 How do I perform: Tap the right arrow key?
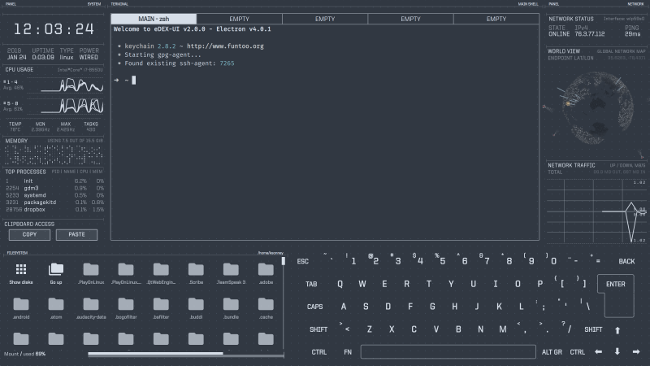636,352
